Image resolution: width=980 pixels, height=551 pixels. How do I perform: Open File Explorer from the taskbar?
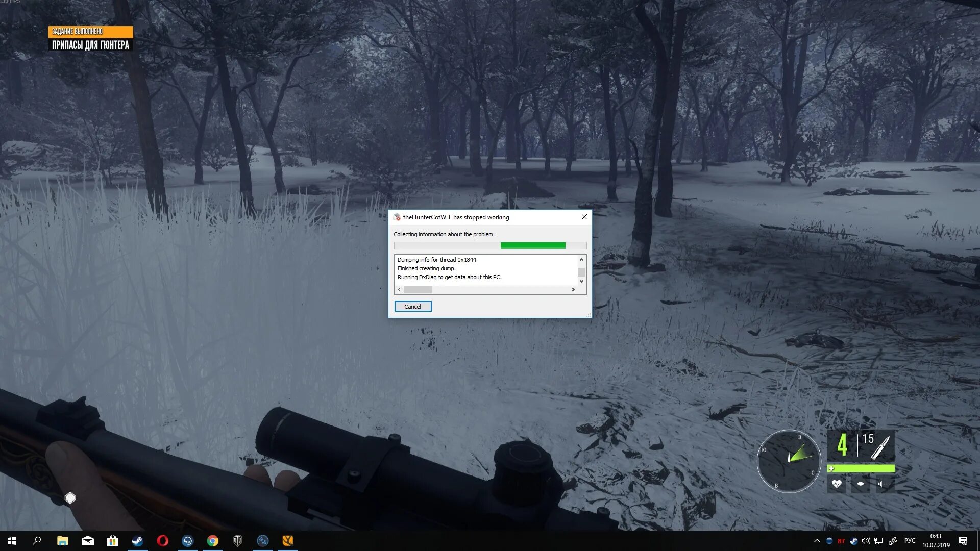(x=62, y=541)
